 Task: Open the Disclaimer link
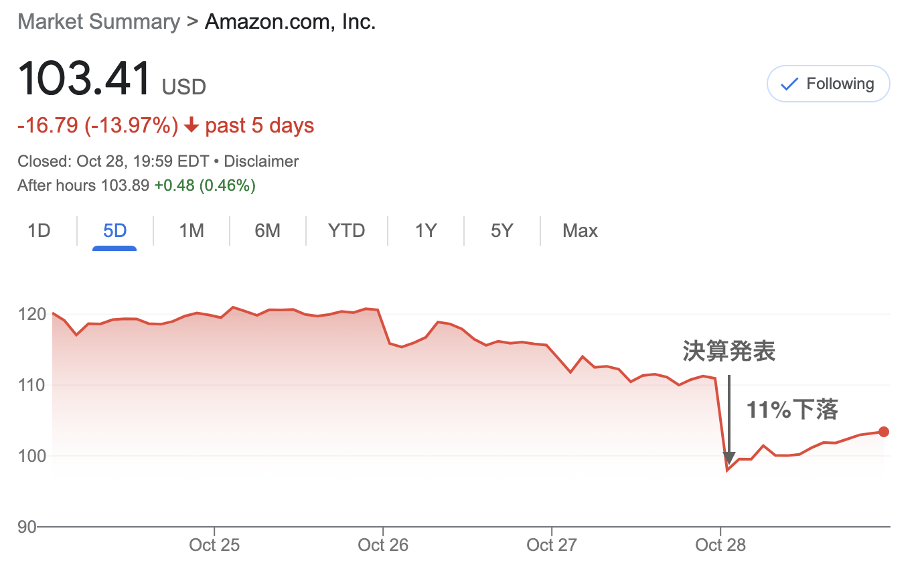(x=261, y=161)
